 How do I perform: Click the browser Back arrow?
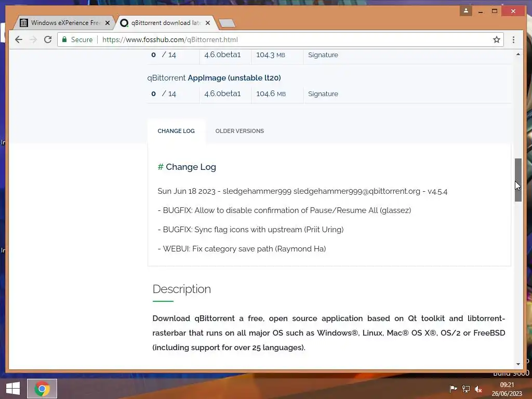[19, 39]
